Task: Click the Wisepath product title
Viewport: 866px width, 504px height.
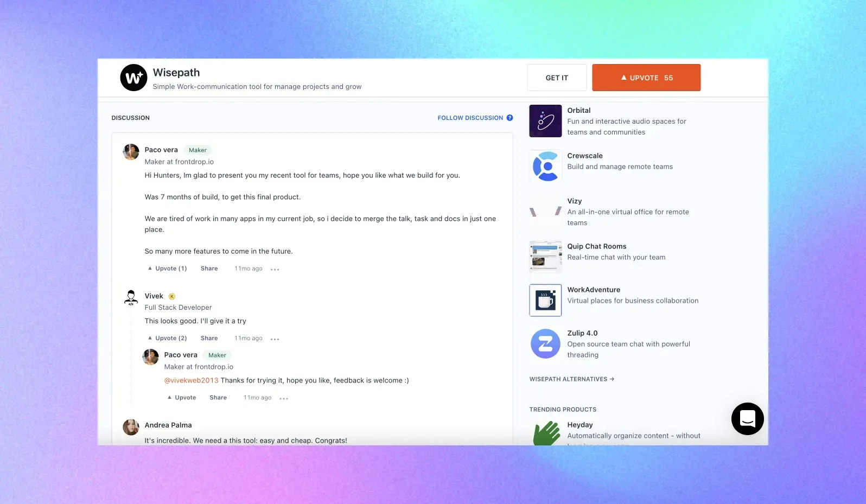Action: pyautogui.click(x=176, y=73)
